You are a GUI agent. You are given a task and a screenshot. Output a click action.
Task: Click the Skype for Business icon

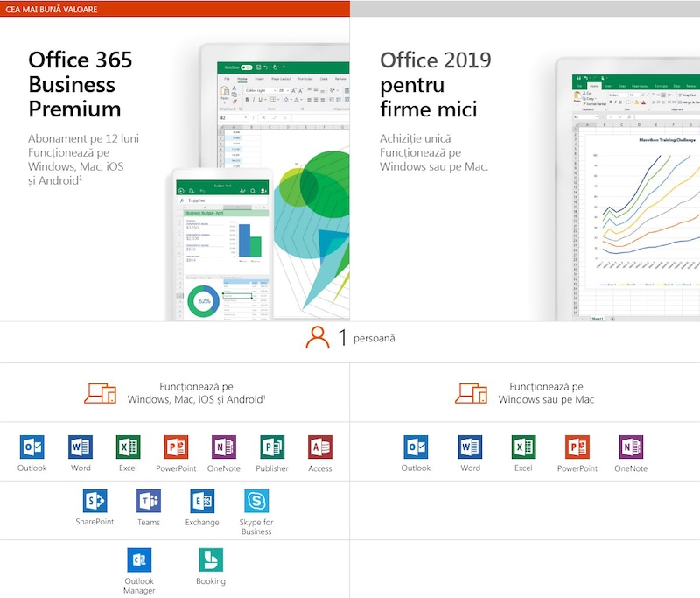click(256, 501)
